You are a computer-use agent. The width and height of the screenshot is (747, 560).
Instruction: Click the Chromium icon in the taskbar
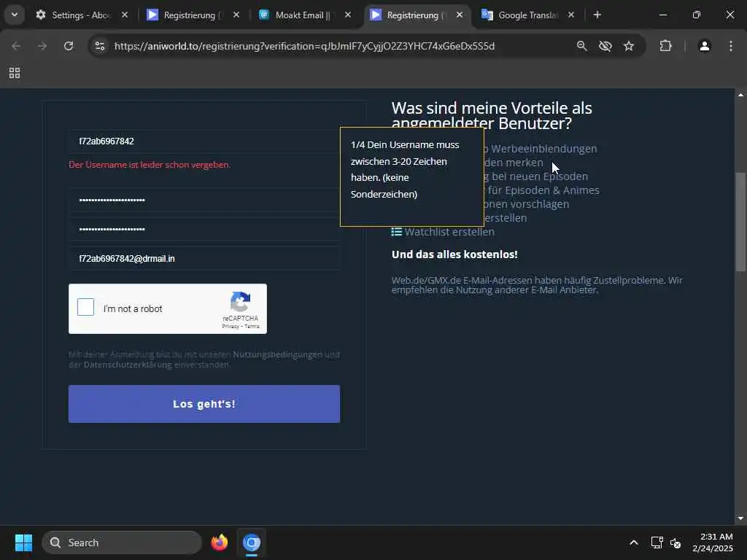click(252, 542)
